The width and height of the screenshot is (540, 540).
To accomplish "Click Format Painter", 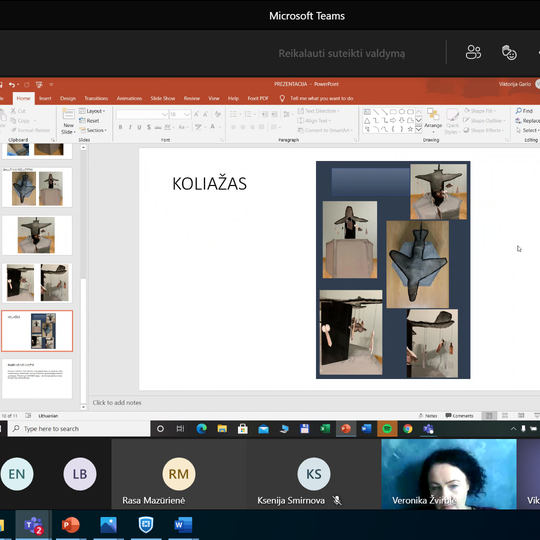I will 31,130.
